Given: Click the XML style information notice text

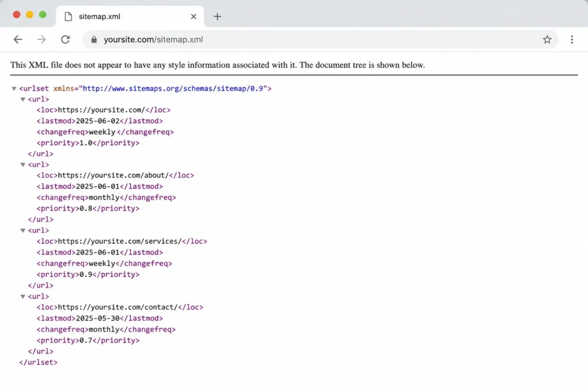Looking at the screenshot, I should [218, 65].
